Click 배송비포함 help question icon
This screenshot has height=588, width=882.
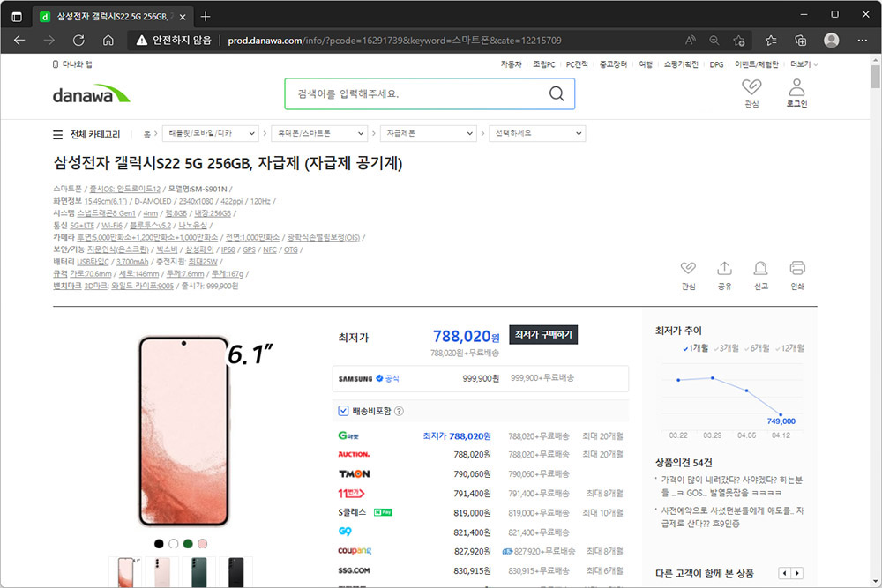coord(399,411)
